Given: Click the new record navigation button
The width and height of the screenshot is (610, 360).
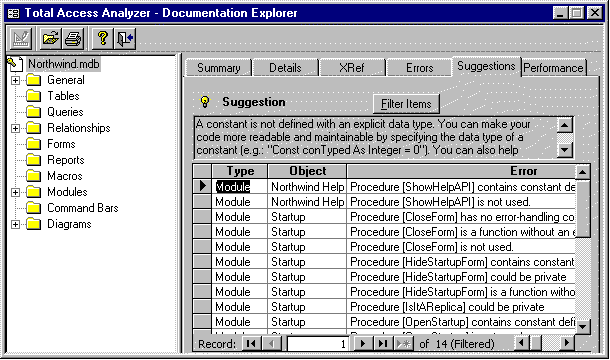Looking at the screenshot, I should tap(403, 344).
